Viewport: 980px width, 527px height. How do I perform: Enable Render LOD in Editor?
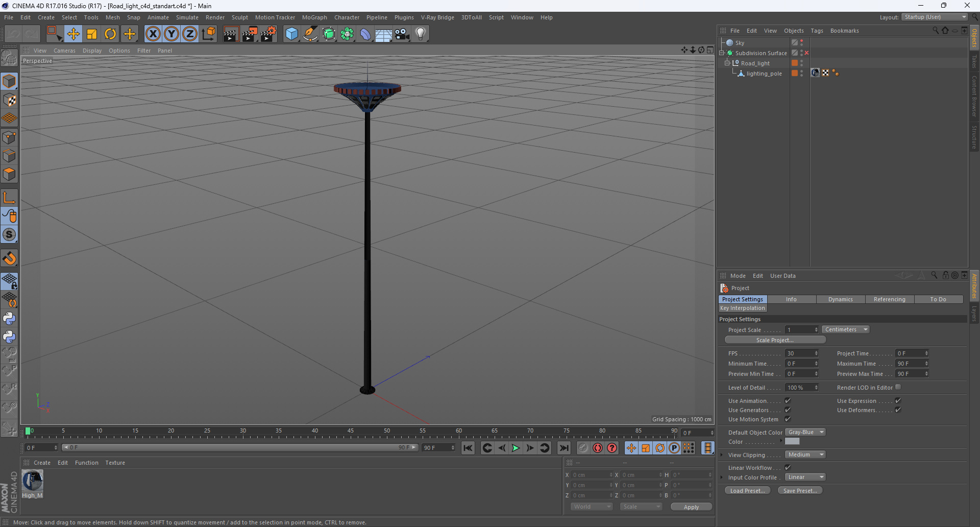898,387
